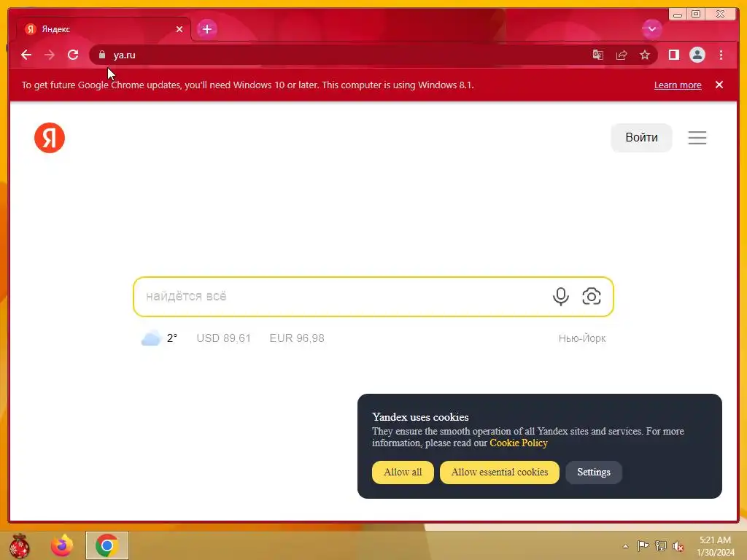Close the Яндекс tab

click(179, 29)
